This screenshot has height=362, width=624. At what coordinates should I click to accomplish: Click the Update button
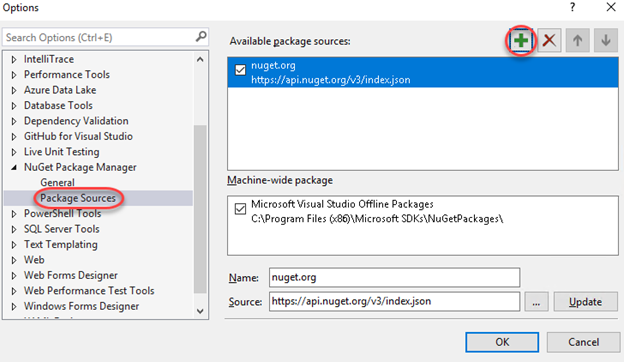pyautogui.click(x=585, y=302)
